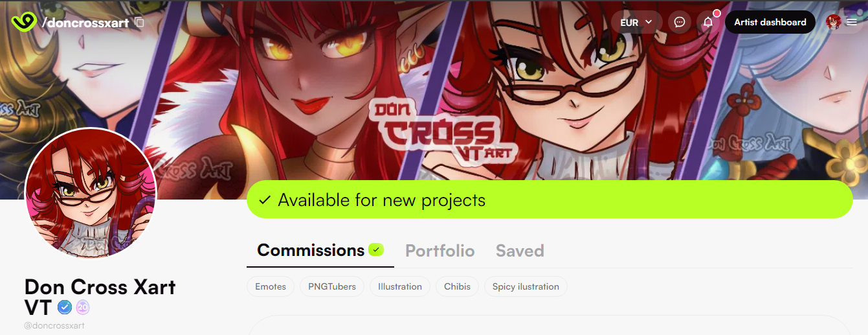Switch to the Saved tab
The image size is (868, 335).
pyautogui.click(x=520, y=251)
